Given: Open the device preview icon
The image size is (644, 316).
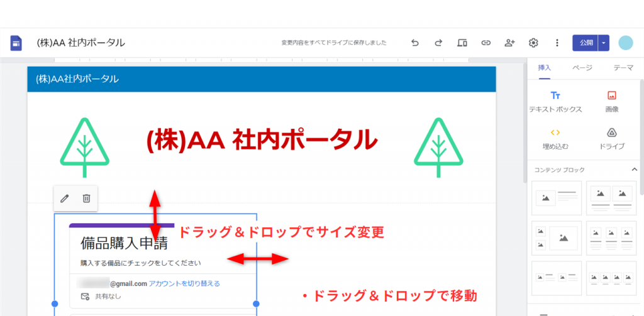Looking at the screenshot, I should click(462, 43).
